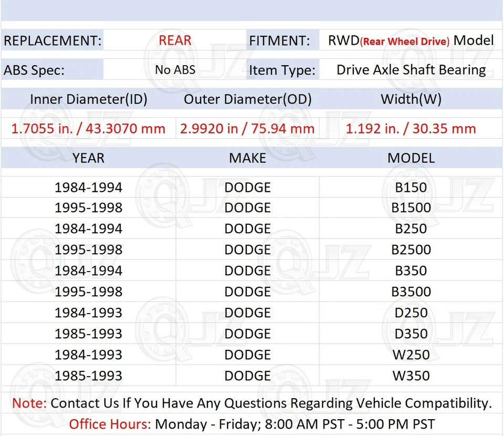Select the Outer Diameter value 2.9920 in
The image size is (504, 436).
[x=247, y=128]
